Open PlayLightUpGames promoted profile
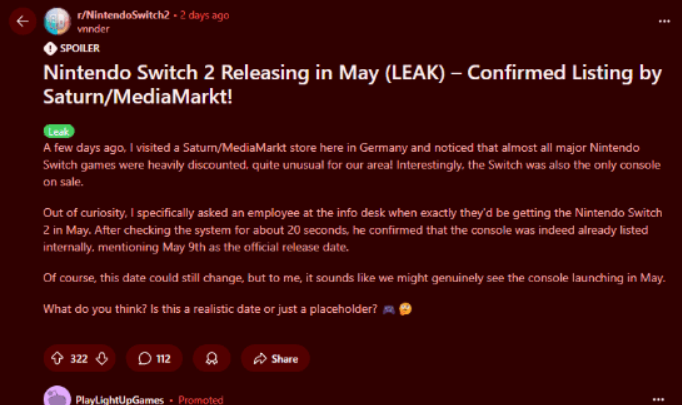 pyautogui.click(x=120, y=400)
